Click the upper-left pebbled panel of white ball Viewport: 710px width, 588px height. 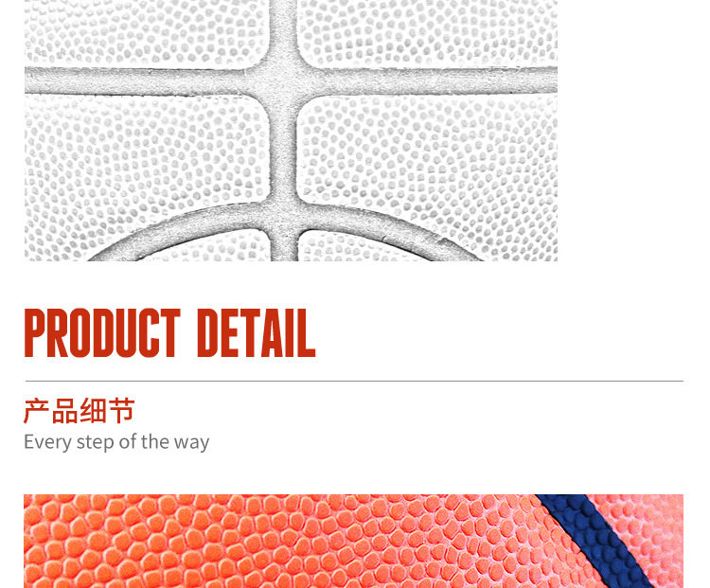tap(147, 32)
